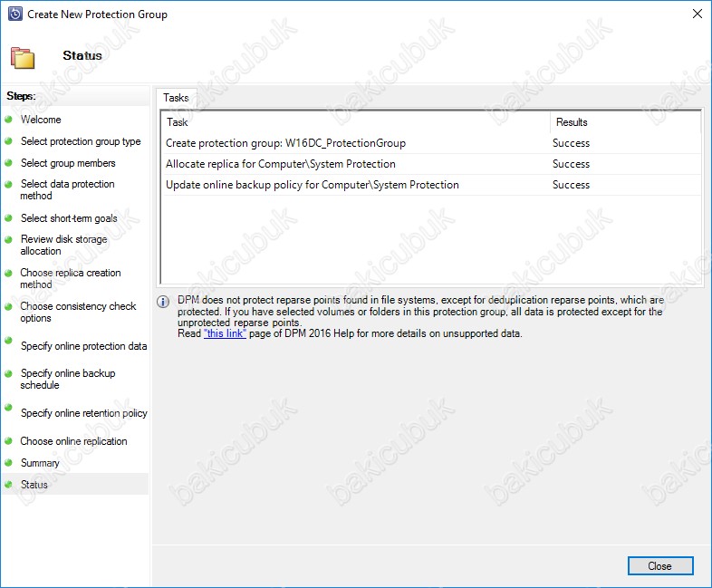This screenshot has height=588, width=712.
Task: Click the Review disk storage allocation step
Action: point(63,245)
